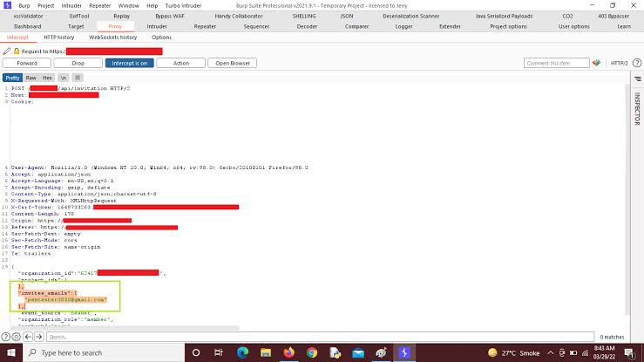Screen dimensions: 644x362
Task: Open search help question mark icon
Action: 6,337
